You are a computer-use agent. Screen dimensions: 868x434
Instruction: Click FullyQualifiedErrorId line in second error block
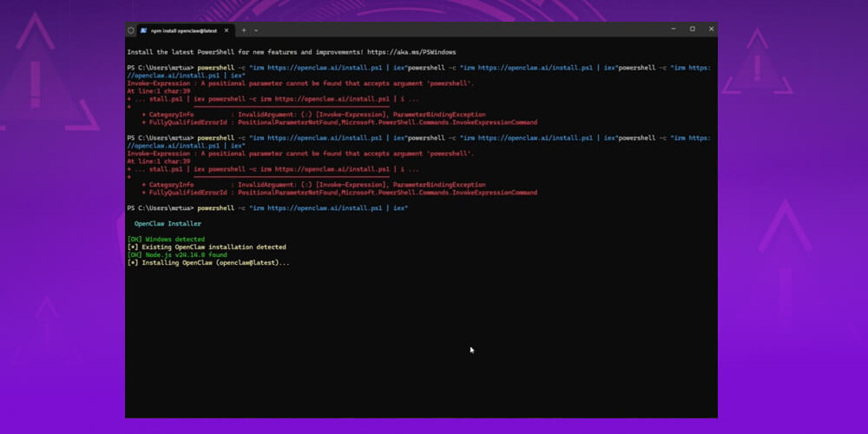click(339, 193)
